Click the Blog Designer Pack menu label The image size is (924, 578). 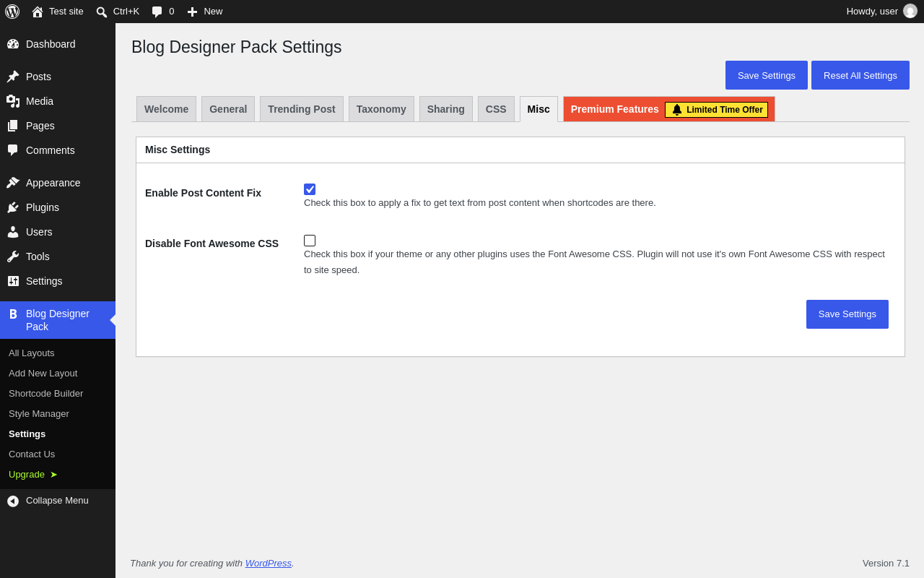[58, 320]
